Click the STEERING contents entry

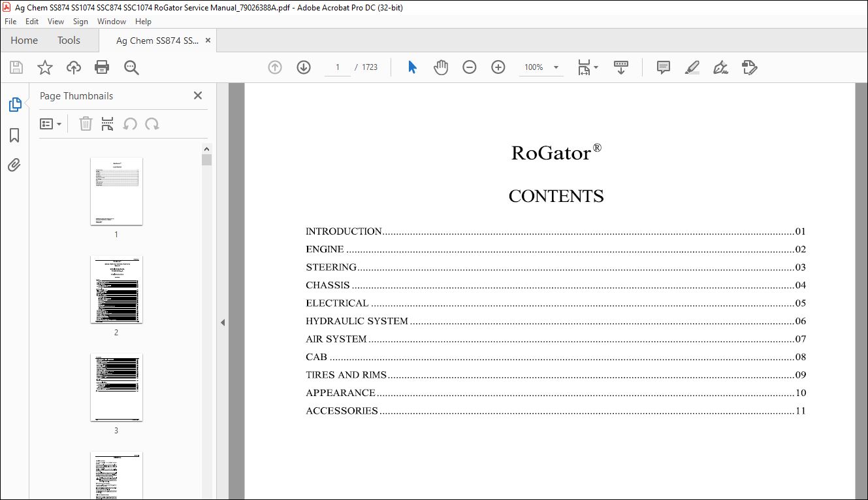coord(556,267)
